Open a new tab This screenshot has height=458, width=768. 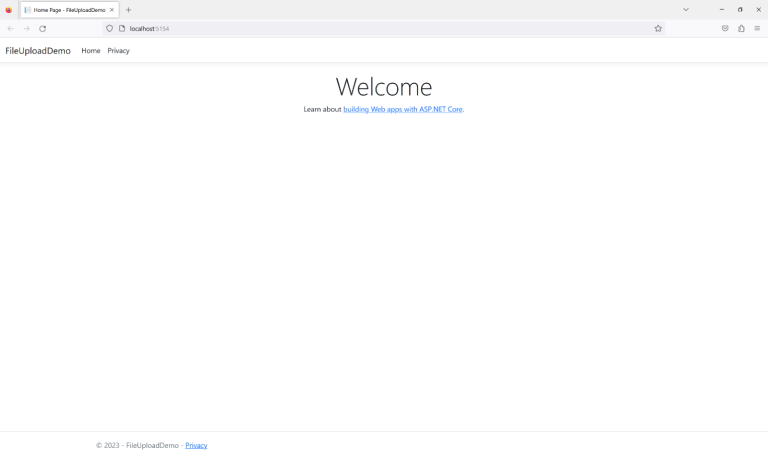[x=128, y=10]
